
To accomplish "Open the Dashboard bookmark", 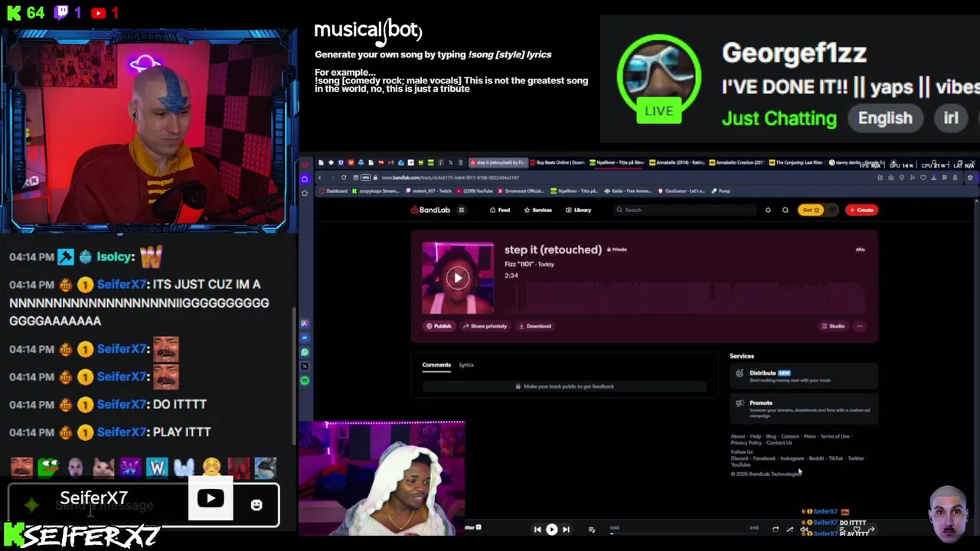I will (x=334, y=191).
